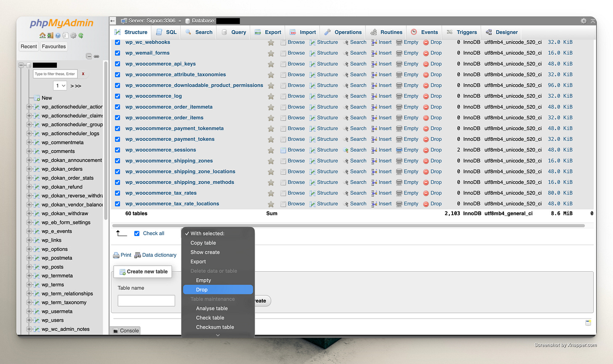Switch to the SQL tab
Viewport: 613px width, 364px height.
pyautogui.click(x=166, y=32)
